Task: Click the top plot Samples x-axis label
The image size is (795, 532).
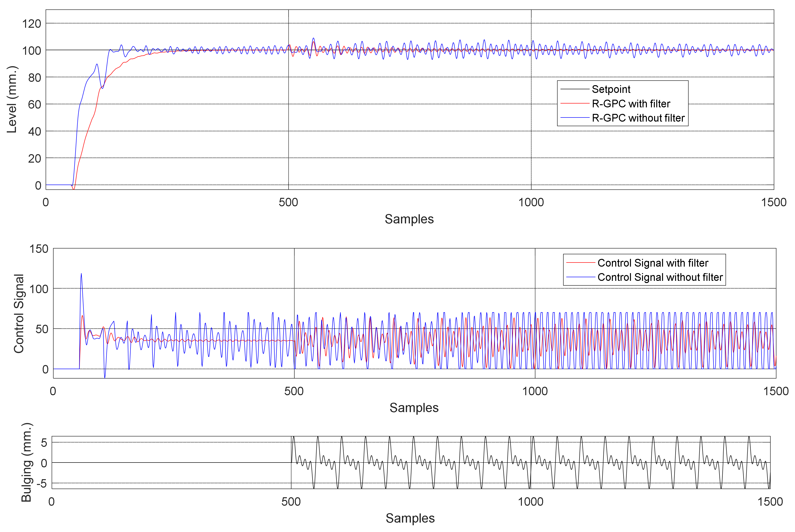Action: (x=409, y=219)
